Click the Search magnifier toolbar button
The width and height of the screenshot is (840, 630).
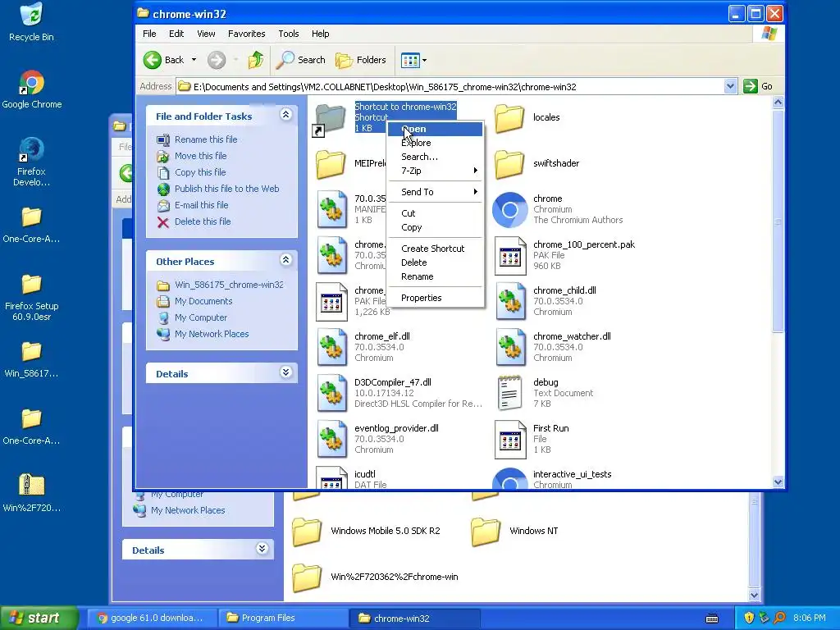point(300,60)
